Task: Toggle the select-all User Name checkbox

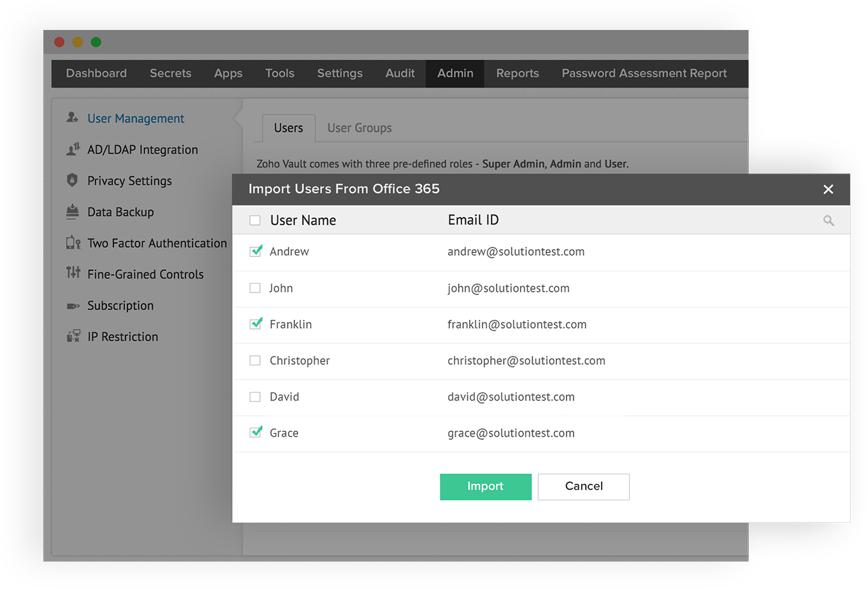Action: pos(255,221)
